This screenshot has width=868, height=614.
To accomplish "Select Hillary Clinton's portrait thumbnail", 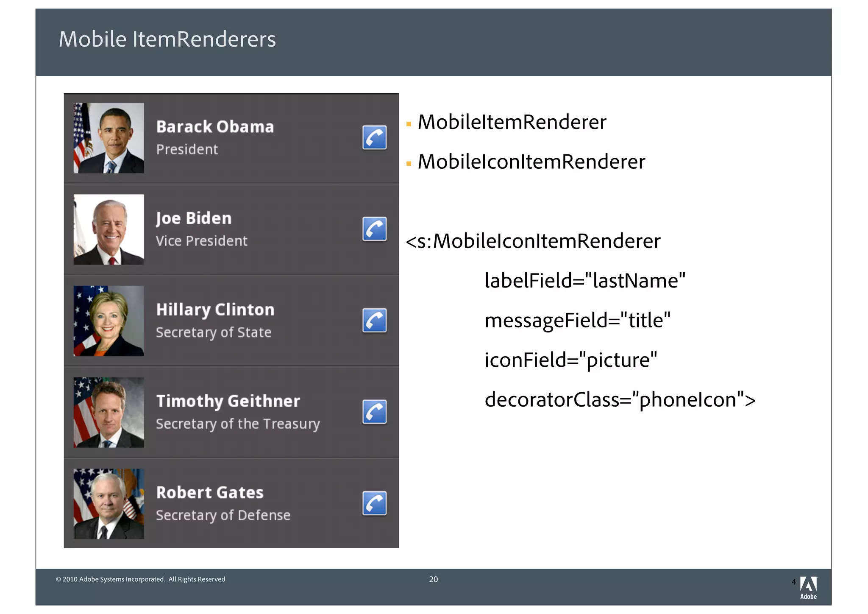I will coord(109,321).
